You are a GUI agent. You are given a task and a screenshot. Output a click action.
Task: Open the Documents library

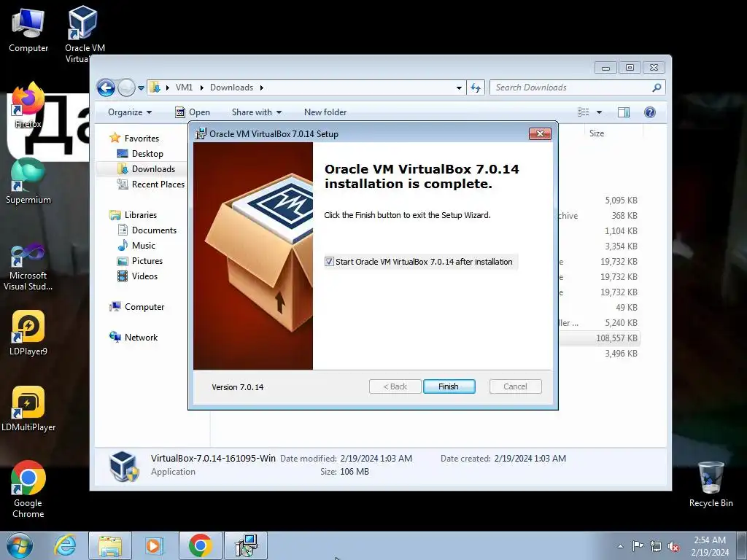pyautogui.click(x=154, y=230)
